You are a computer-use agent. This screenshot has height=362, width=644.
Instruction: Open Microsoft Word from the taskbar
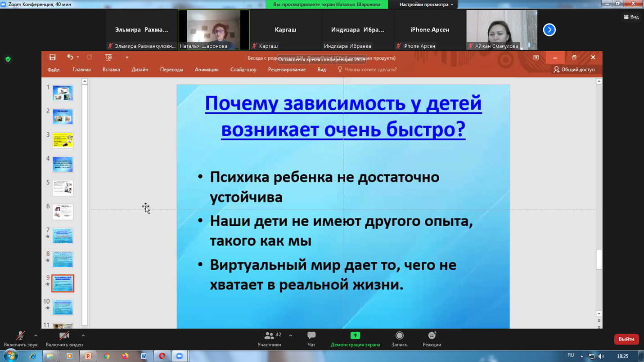144,356
